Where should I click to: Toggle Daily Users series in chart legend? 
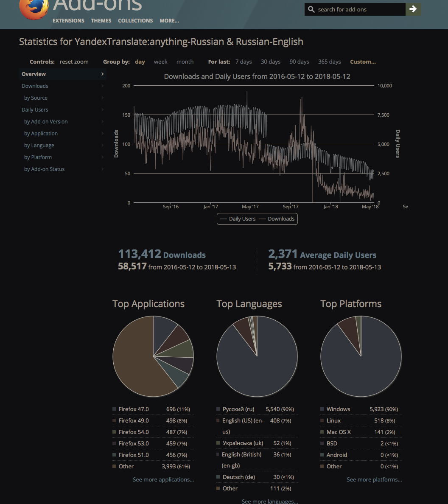[238, 219]
